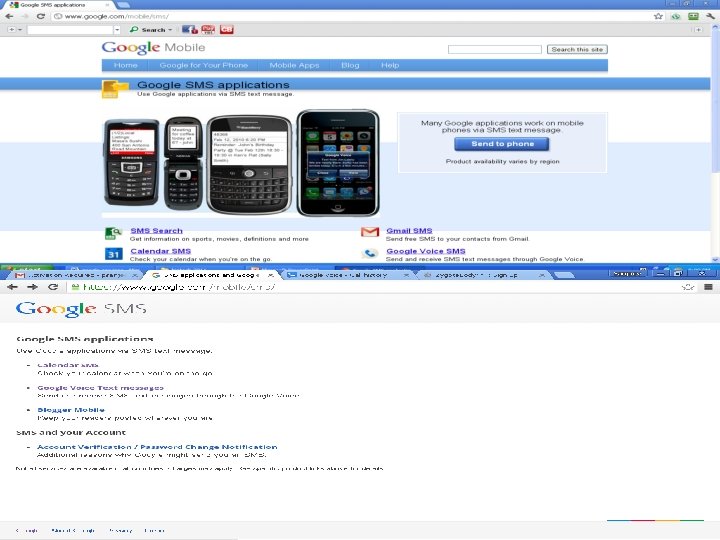Reload page in upper browser window
Image resolution: width=720 pixels, height=540 pixels.
pyautogui.click(x=40, y=16)
